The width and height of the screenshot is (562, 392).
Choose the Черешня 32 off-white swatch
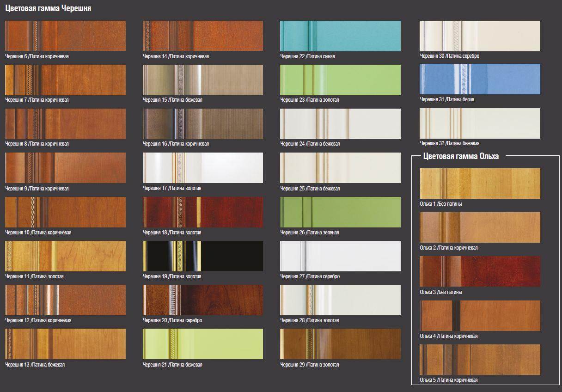(x=480, y=123)
